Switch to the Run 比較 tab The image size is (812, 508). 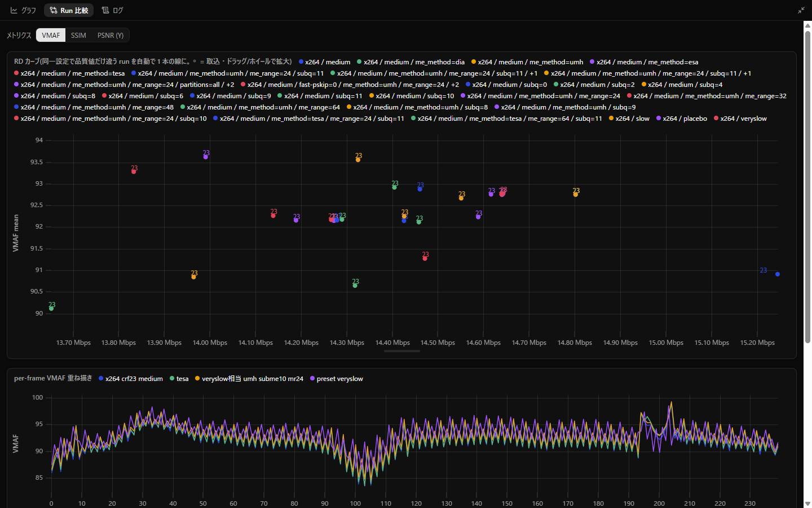(69, 10)
